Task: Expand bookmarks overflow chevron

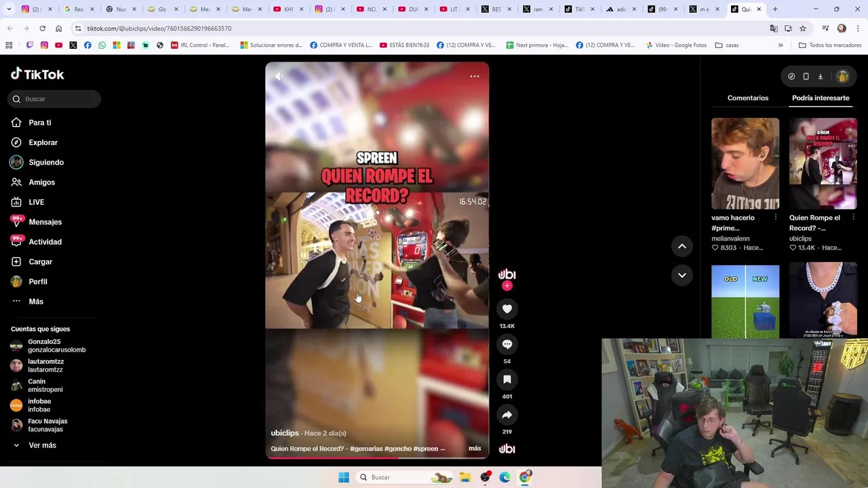Action: tap(781, 45)
